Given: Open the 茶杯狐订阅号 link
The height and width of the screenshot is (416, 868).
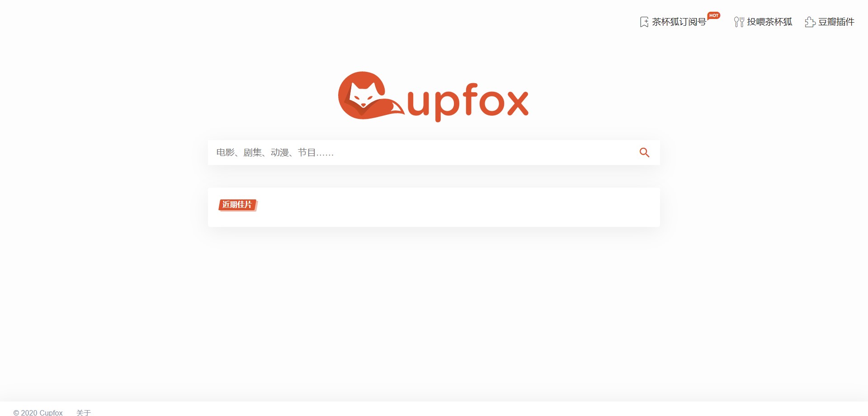Looking at the screenshot, I should [x=679, y=22].
